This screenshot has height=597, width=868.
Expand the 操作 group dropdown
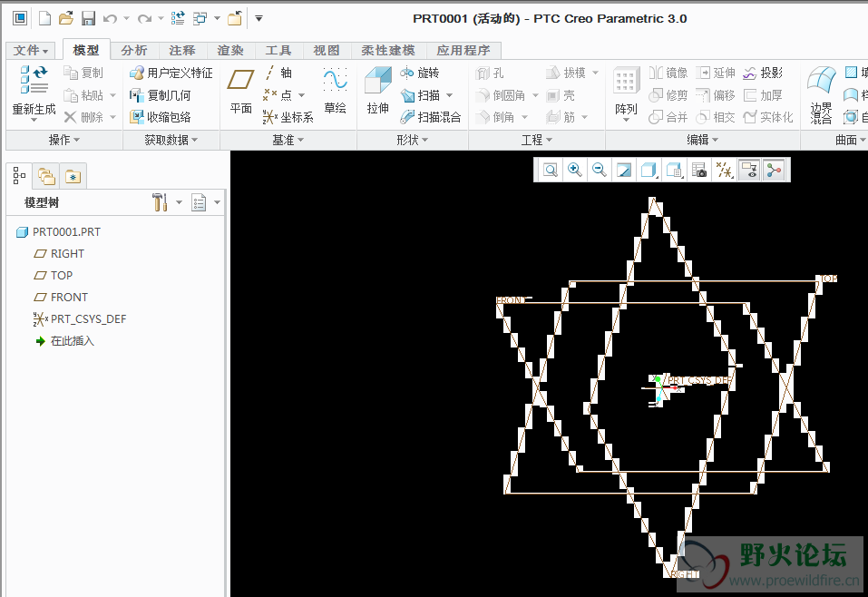pyautogui.click(x=64, y=140)
